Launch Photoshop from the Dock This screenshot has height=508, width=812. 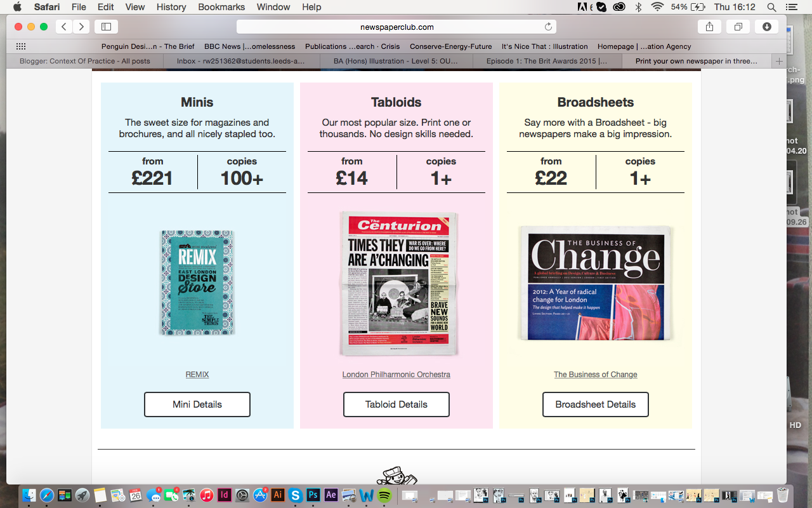tap(313, 495)
